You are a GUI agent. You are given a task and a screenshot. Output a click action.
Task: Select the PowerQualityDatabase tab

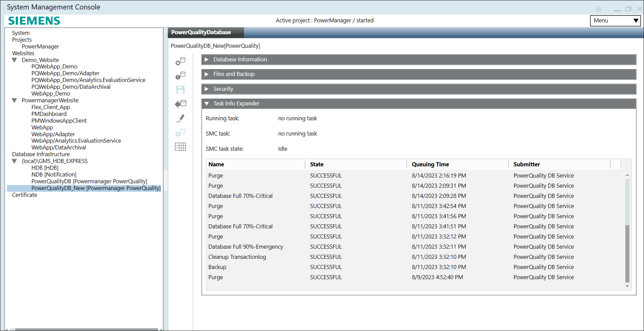201,33
